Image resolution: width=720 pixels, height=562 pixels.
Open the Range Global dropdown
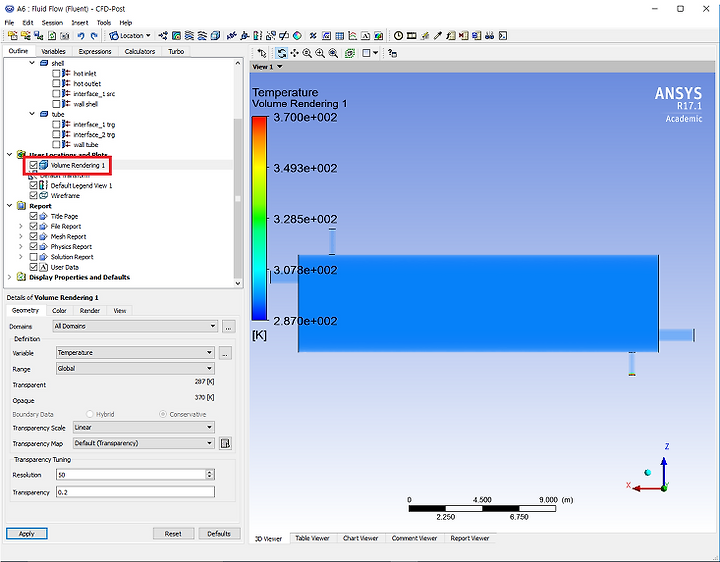[135, 368]
